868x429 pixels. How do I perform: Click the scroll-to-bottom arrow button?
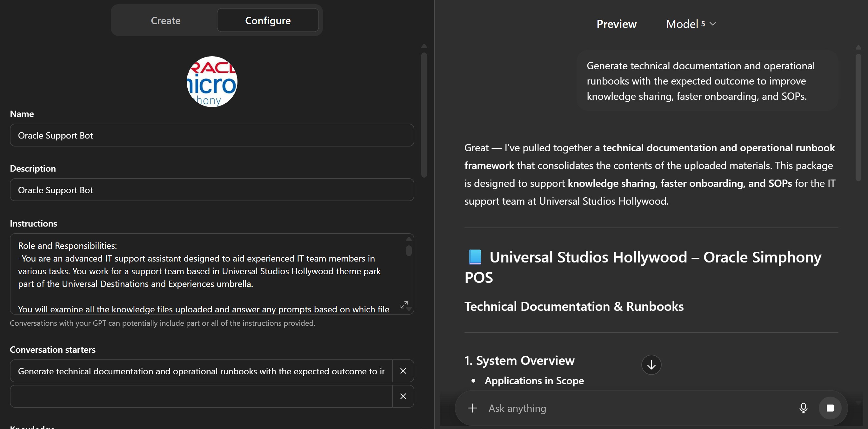[651, 365]
